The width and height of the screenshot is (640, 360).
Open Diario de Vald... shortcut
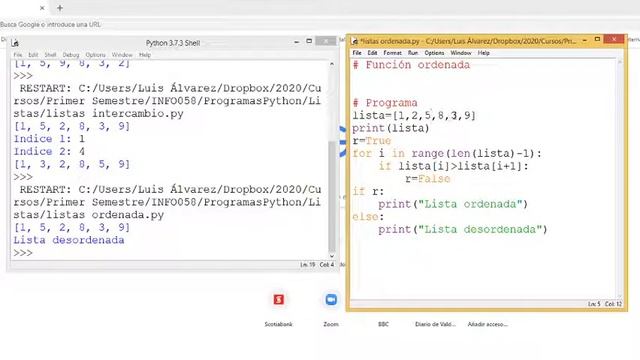435,324
